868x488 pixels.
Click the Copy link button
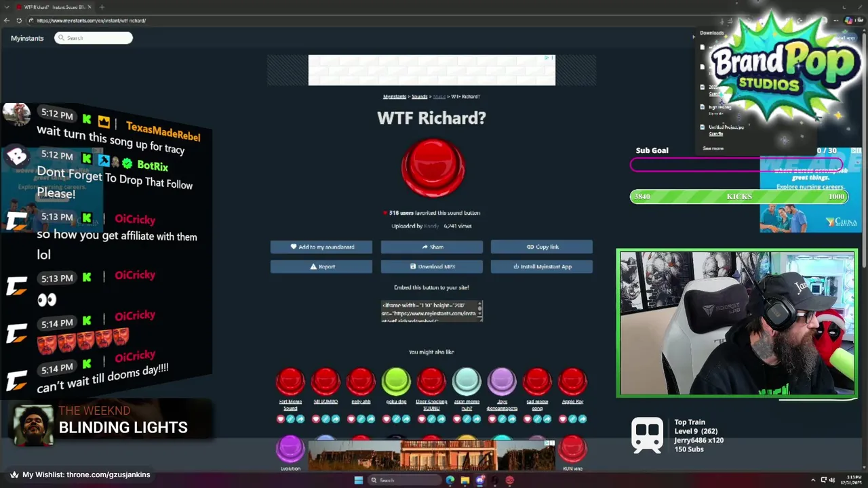click(542, 247)
